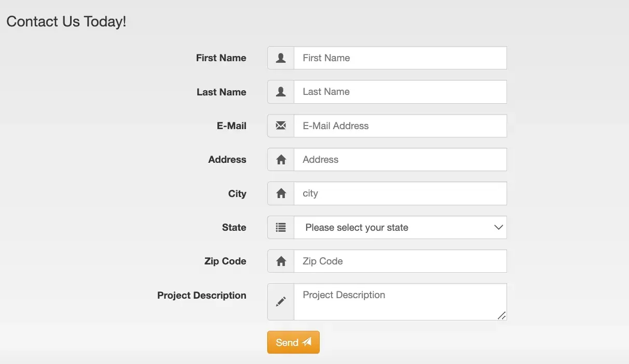Focus the Last Name text field
Screen dimensions: 629x364
pyautogui.click(x=400, y=92)
